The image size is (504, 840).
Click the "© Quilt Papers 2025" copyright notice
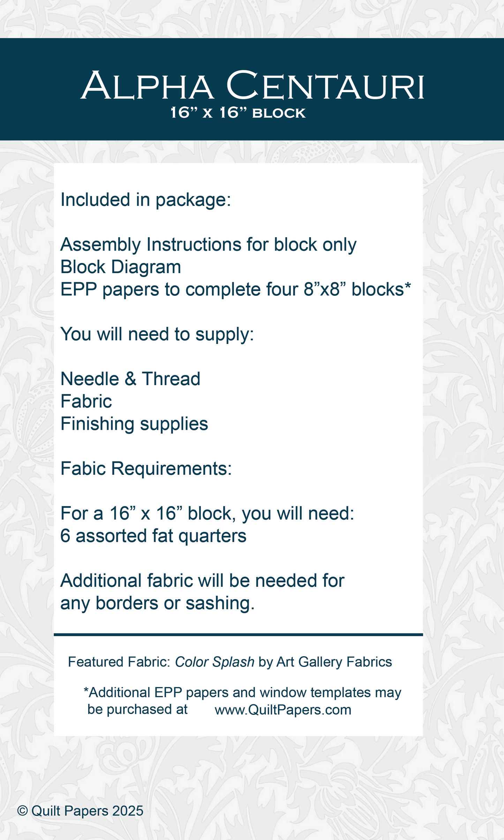pos(80,811)
